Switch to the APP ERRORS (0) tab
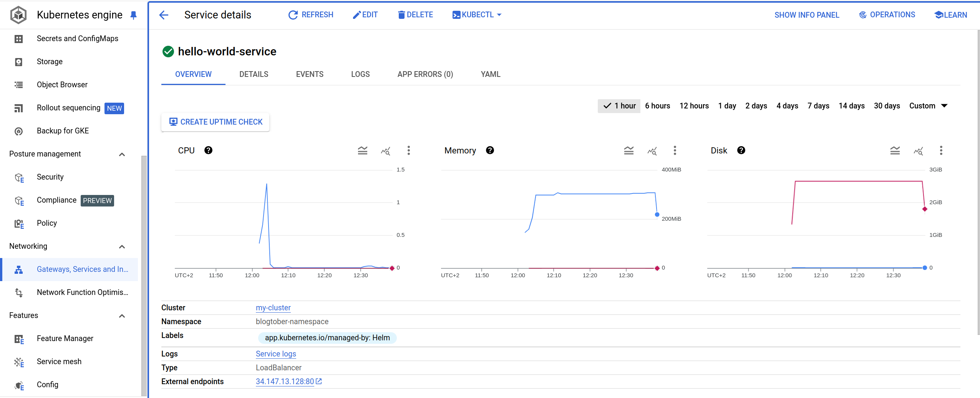 point(425,74)
